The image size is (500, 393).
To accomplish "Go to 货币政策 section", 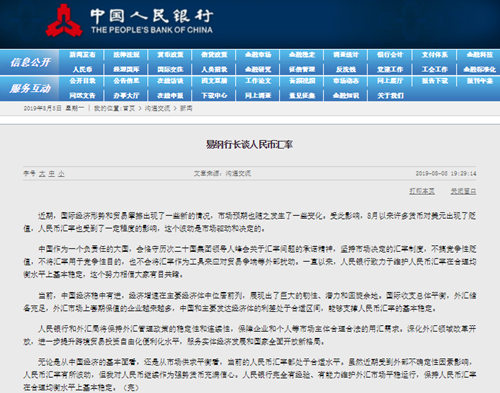I will 170,55.
